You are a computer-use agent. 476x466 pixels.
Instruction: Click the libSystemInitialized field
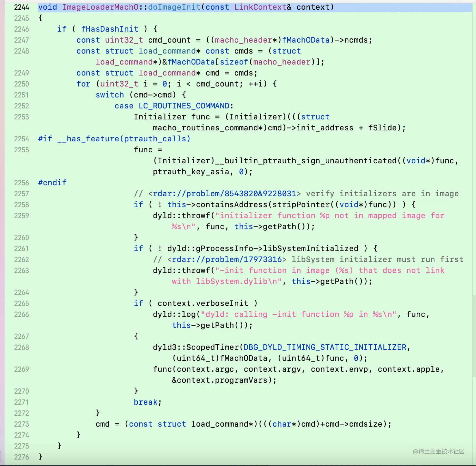pos(311,248)
